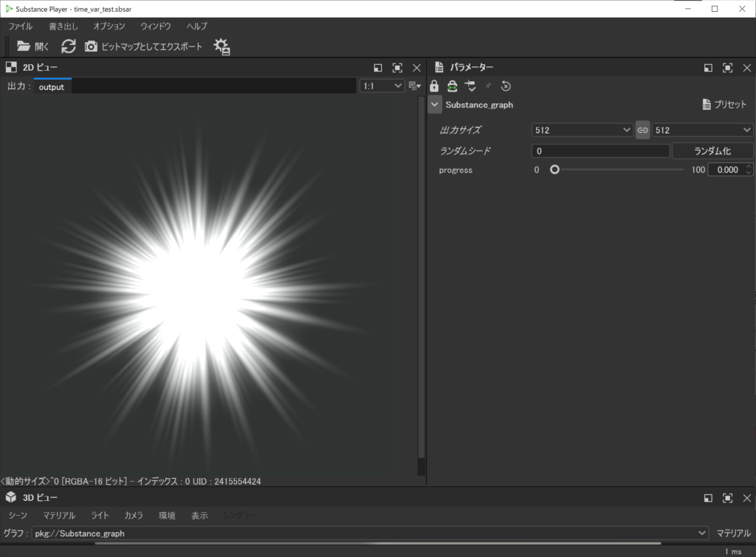Expand the グラフ pkg://Substance_graph dropdown
Screen dimensions: 756x557
[x=701, y=533]
